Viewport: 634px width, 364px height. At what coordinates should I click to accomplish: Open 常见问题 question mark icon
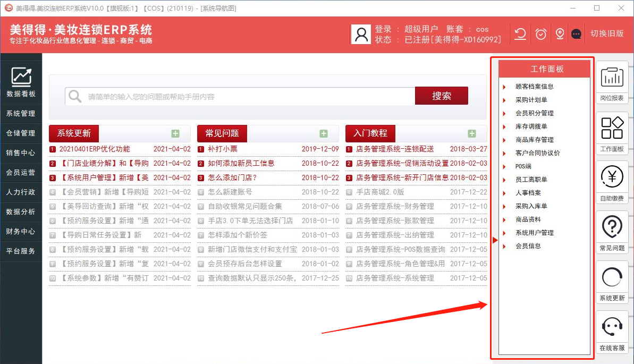612,227
